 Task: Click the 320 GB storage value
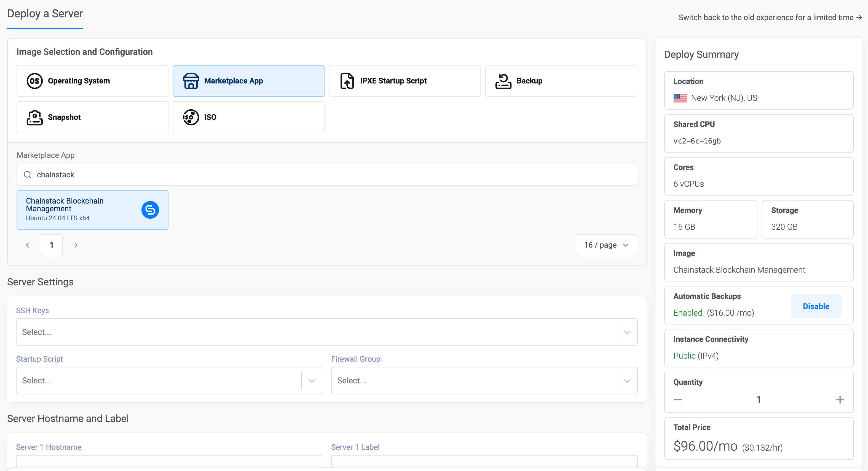click(x=784, y=227)
